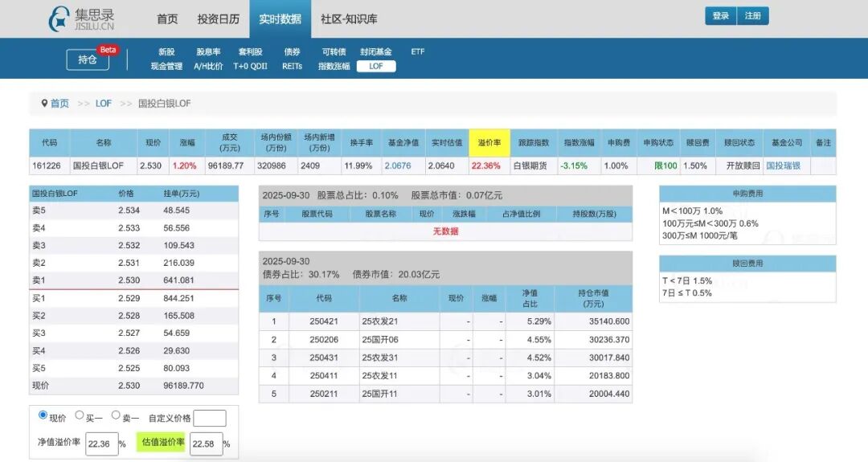Click the Jisilu site logo

(x=81, y=18)
